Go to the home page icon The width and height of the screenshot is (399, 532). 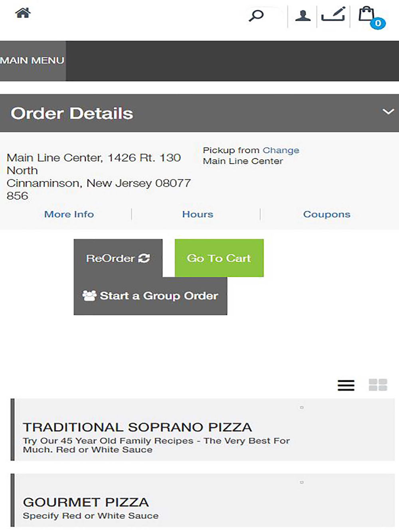click(x=23, y=14)
